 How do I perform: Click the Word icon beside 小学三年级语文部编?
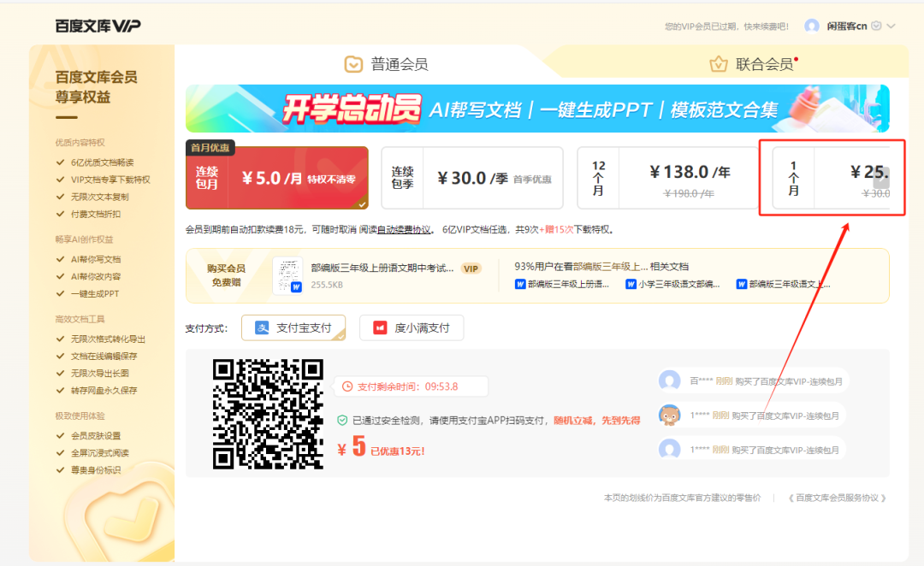[x=631, y=285]
